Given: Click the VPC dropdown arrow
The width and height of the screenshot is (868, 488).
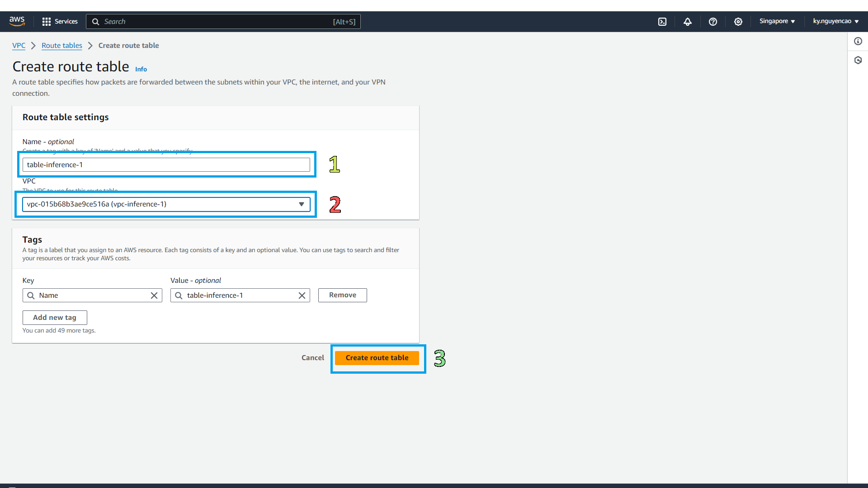Looking at the screenshot, I should 302,204.
